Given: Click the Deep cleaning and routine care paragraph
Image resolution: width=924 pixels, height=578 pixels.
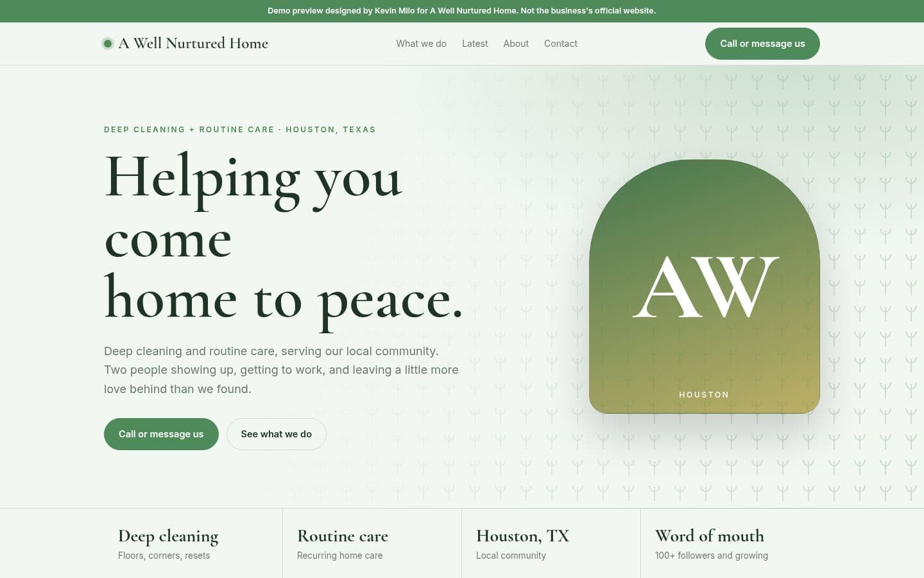Looking at the screenshot, I should point(281,370).
